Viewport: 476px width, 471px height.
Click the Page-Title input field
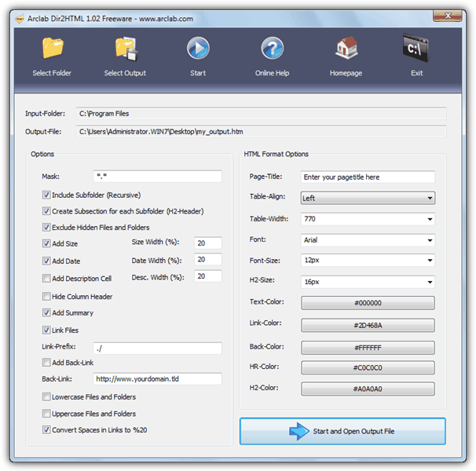click(x=368, y=177)
